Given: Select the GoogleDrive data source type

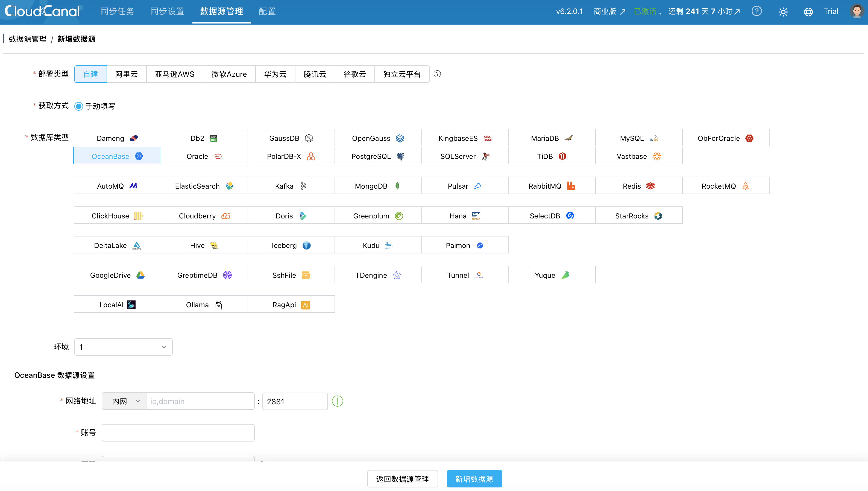Looking at the screenshot, I should click(x=117, y=275).
